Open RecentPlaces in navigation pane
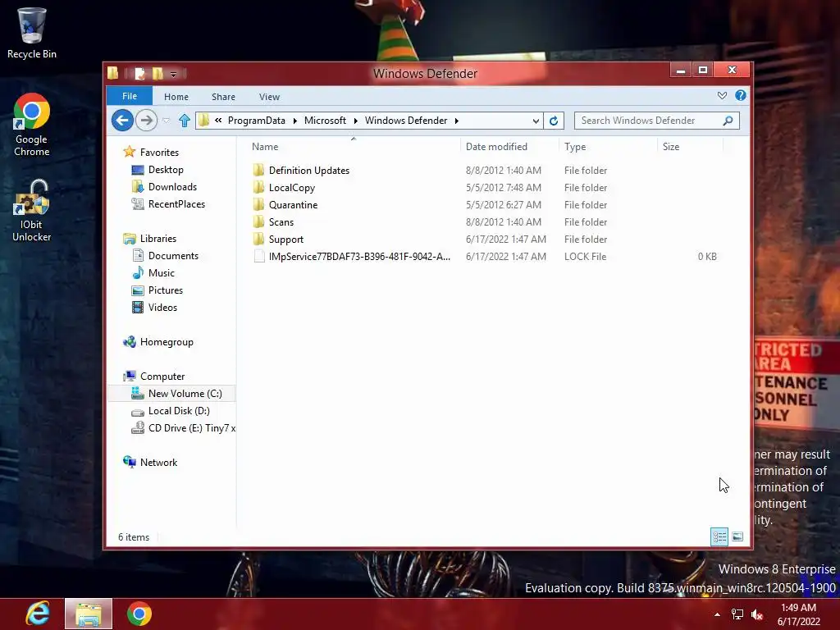Image resolution: width=840 pixels, height=630 pixels. tap(176, 203)
